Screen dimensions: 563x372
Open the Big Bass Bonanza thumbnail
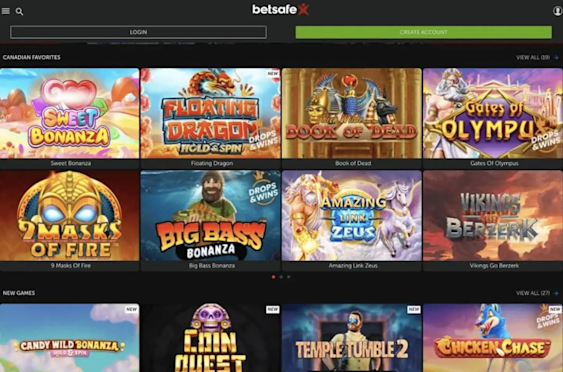[210, 215]
